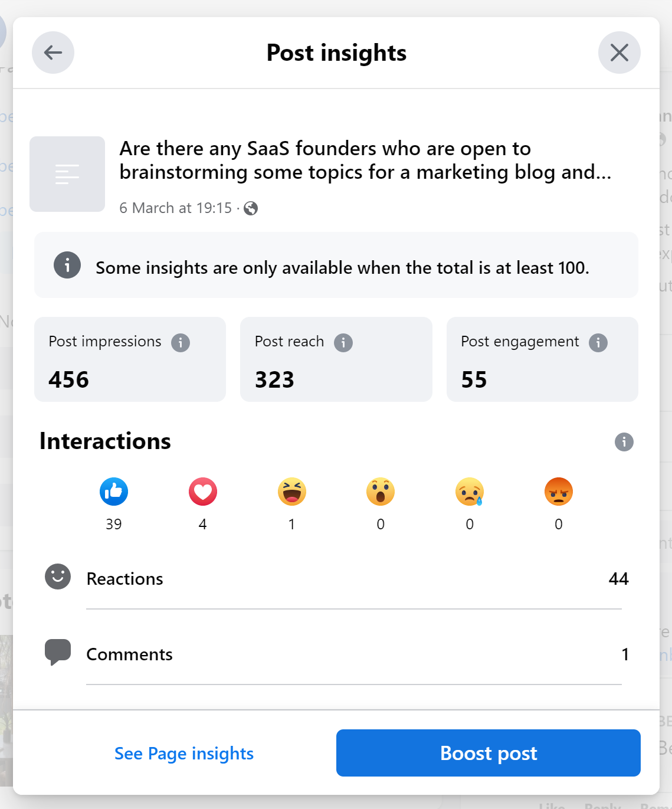Open the Reactions row showing 44
This screenshot has height=809, width=672.
pos(336,578)
